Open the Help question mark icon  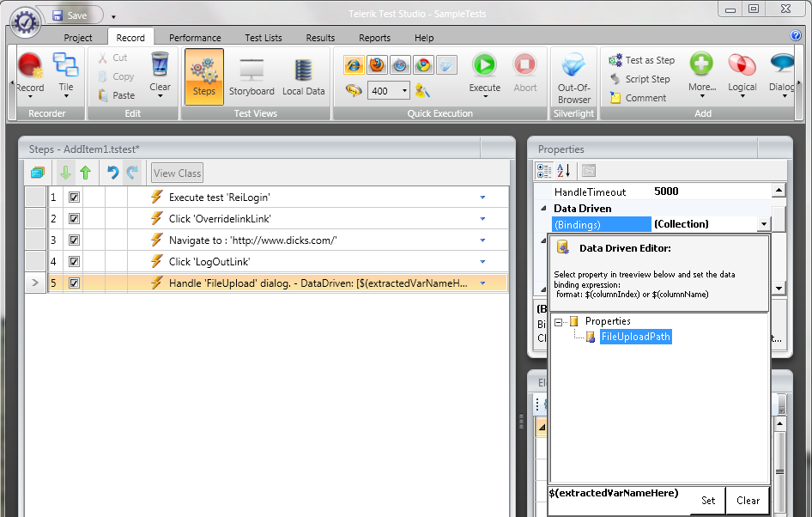pyautogui.click(x=796, y=35)
